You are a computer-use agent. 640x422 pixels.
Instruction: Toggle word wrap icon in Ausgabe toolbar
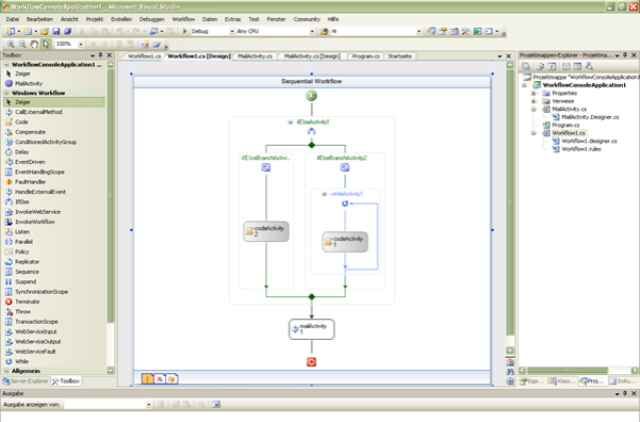click(216, 404)
